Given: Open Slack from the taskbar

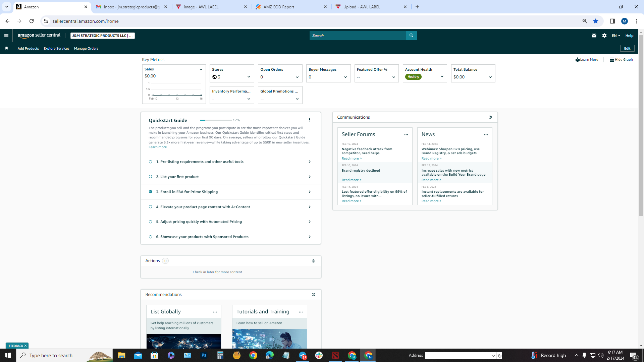Looking at the screenshot, I should [x=319, y=355].
